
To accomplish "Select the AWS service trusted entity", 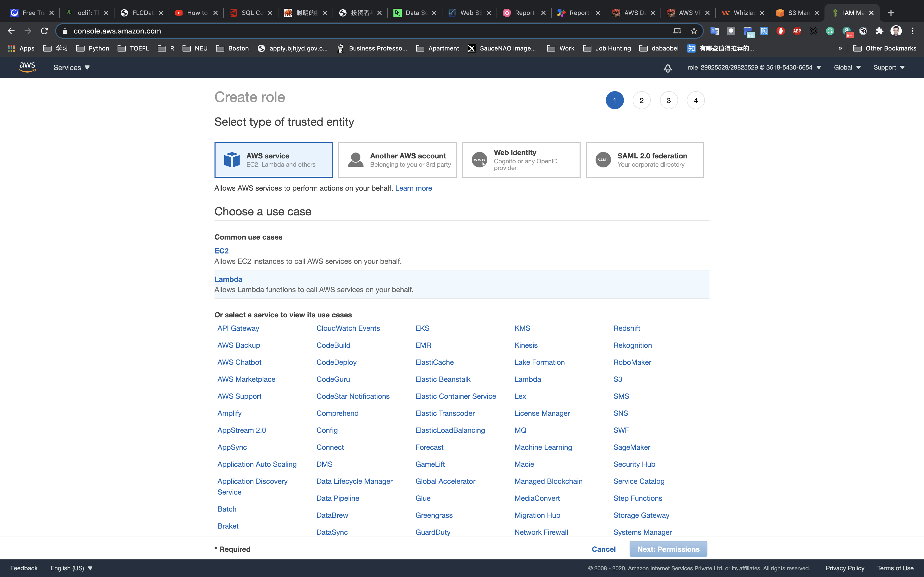I will (x=273, y=159).
